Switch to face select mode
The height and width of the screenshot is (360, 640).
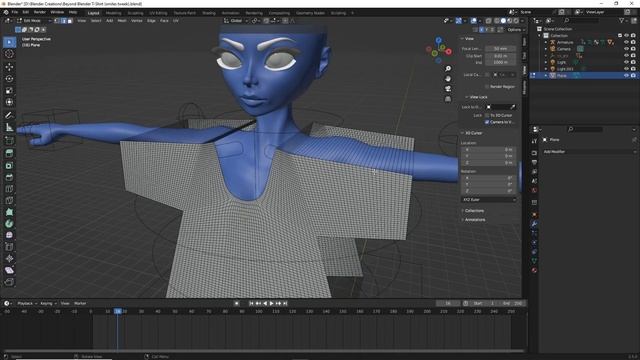click(70, 21)
